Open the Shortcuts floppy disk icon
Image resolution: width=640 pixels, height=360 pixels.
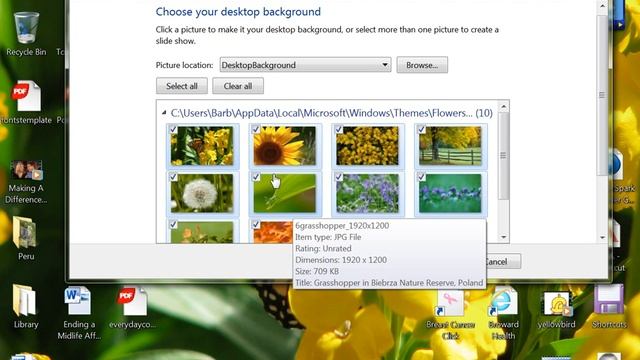click(x=609, y=307)
